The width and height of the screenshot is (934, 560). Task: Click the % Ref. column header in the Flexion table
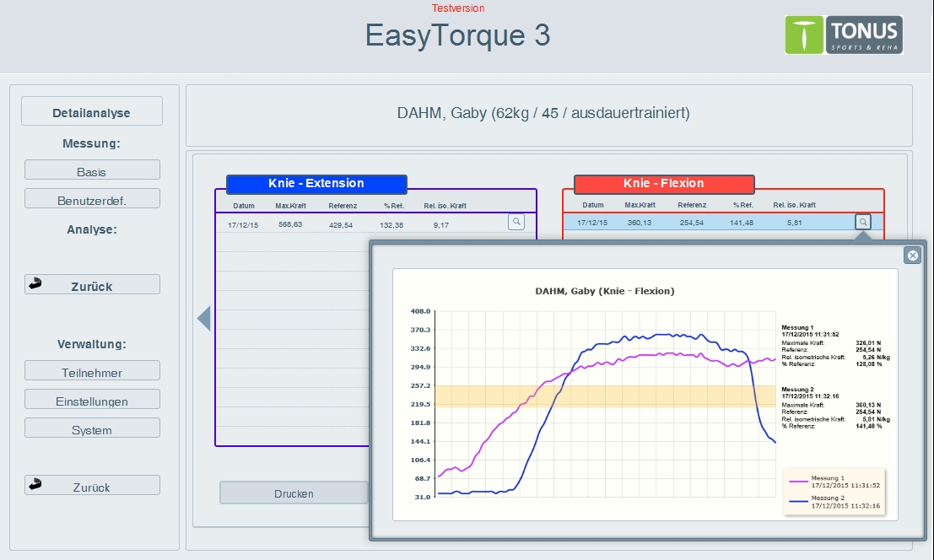coord(743,205)
